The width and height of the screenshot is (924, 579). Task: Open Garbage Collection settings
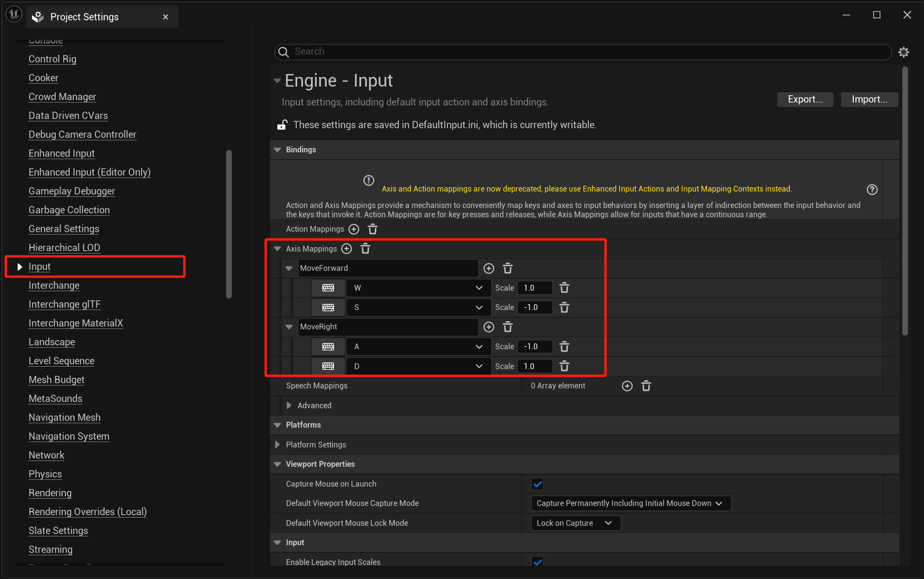tap(69, 210)
